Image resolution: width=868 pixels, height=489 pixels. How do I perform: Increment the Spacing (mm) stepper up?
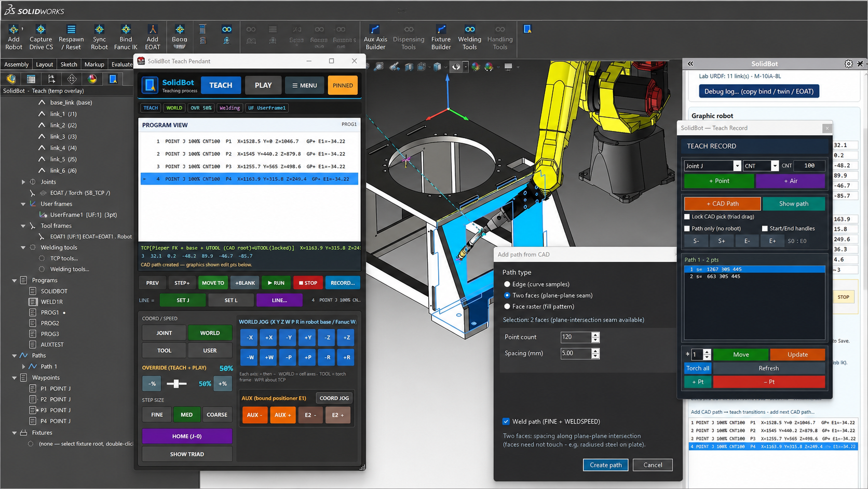click(x=595, y=350)
